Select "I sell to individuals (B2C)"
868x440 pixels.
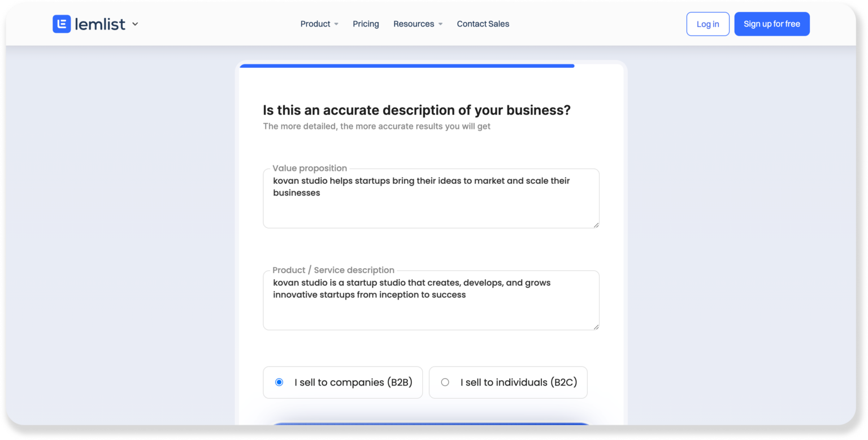pyautogui.click(x=507, y=382)
